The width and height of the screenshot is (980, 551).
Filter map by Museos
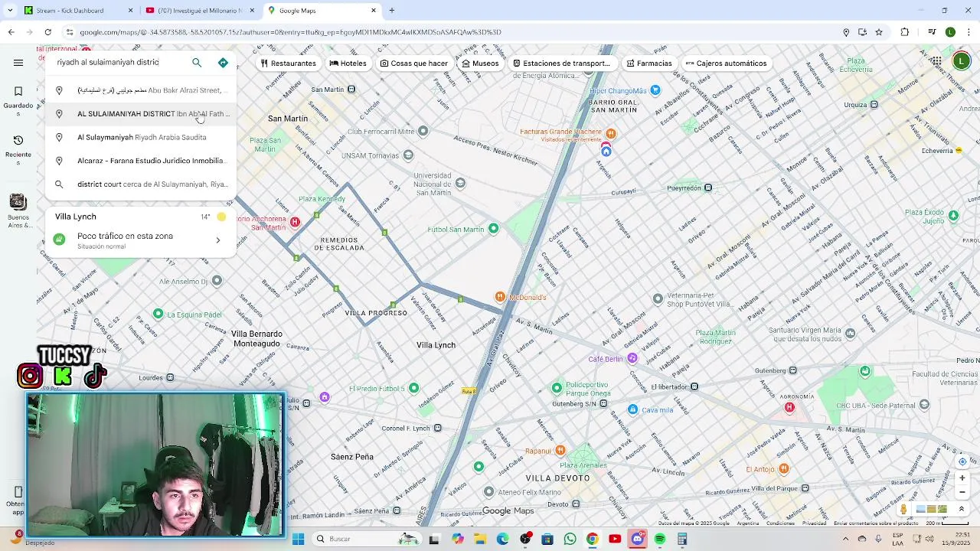(479, 64)
